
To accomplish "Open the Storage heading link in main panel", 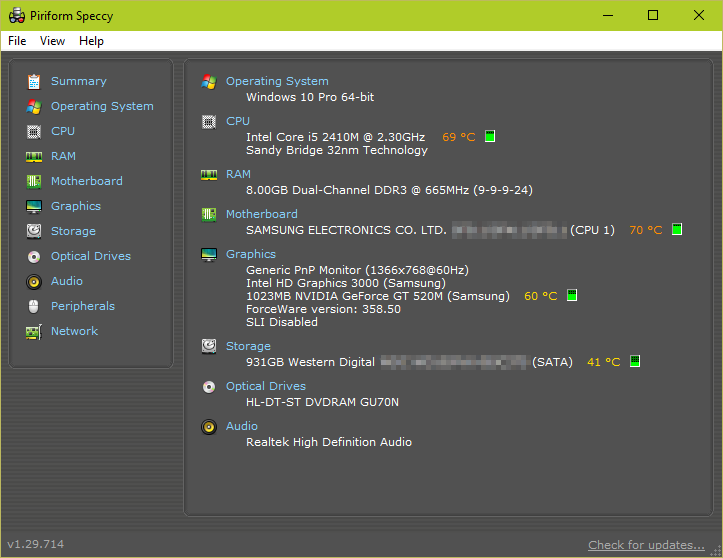I will [x=248, y=346].
